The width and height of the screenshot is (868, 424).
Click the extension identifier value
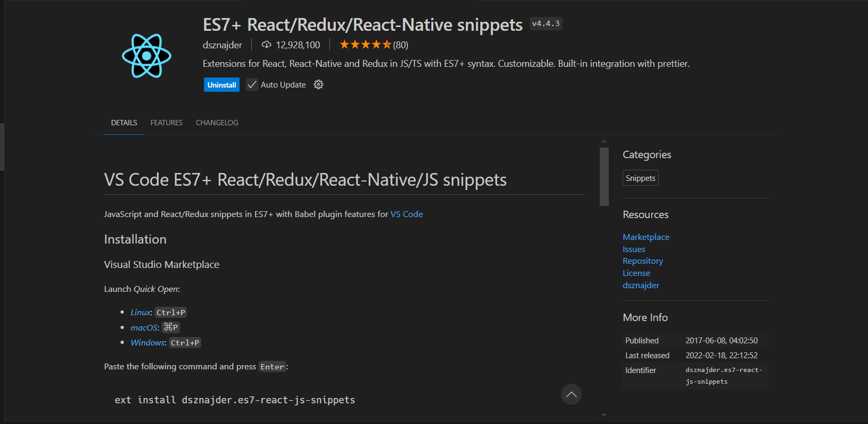[724, 376]
